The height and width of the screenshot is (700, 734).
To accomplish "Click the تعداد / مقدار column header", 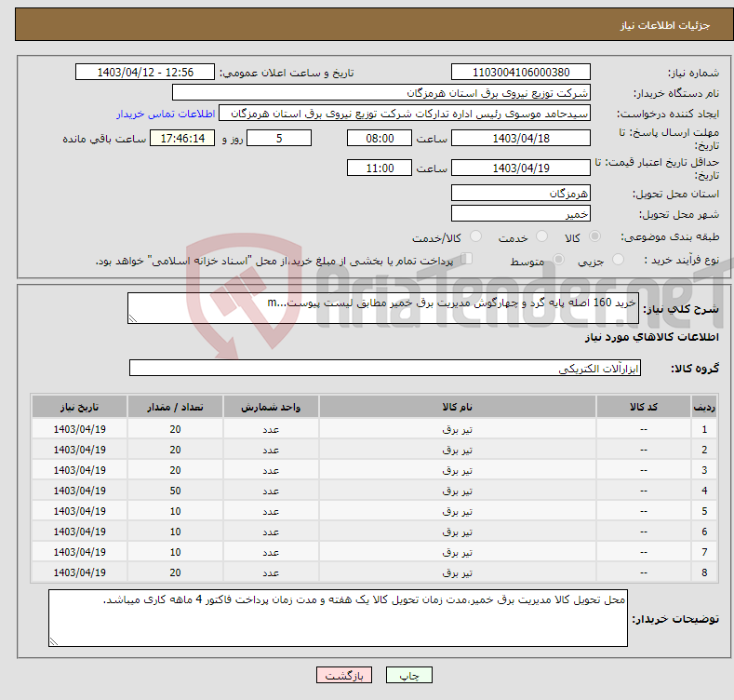I will [175, 407].
